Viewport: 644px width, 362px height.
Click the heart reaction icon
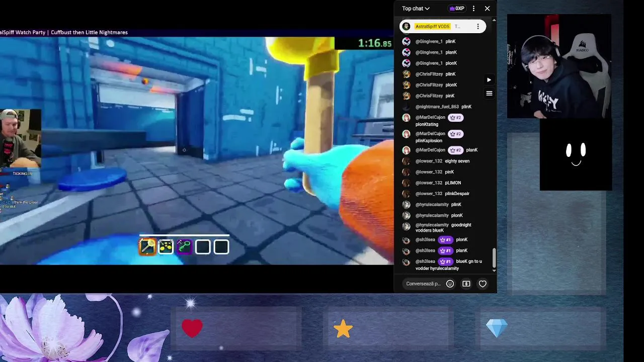[482, 284]
